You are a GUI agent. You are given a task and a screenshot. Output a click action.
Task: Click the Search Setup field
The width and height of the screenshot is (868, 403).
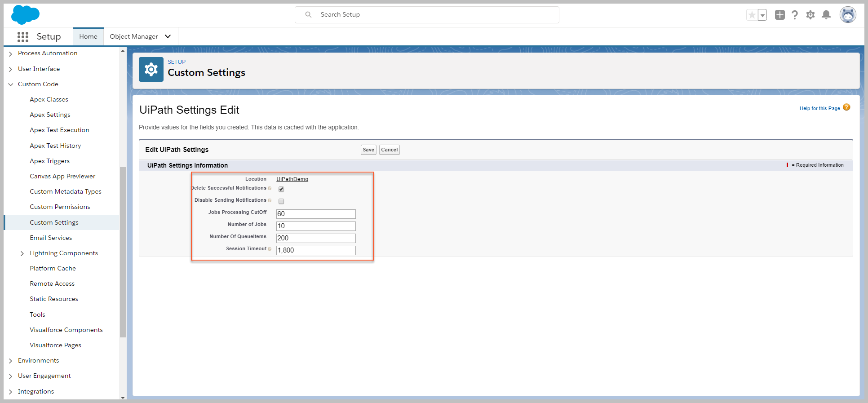(x=427, y=14)
